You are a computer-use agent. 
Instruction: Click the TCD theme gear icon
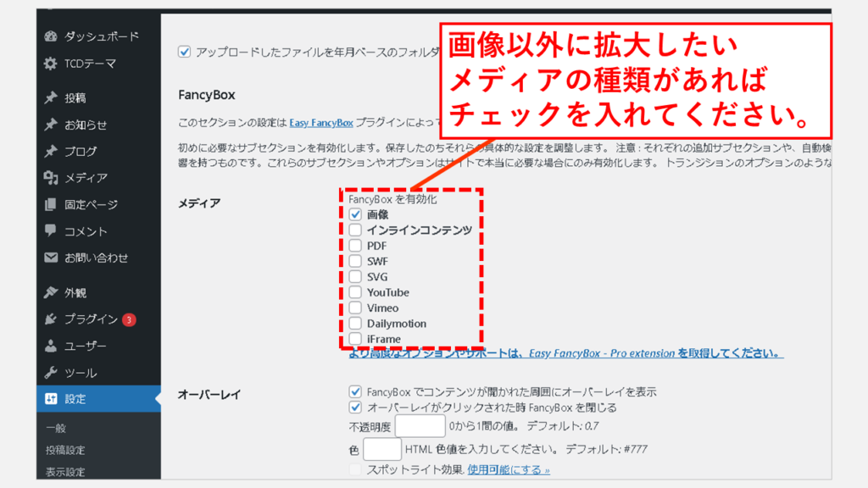pyautogui.click(x=51, y=64)
